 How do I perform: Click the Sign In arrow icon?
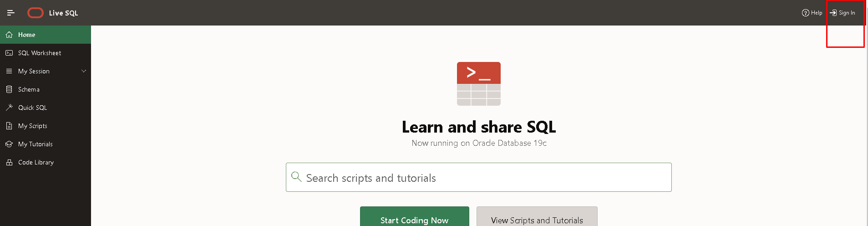[x=833, y=13]
